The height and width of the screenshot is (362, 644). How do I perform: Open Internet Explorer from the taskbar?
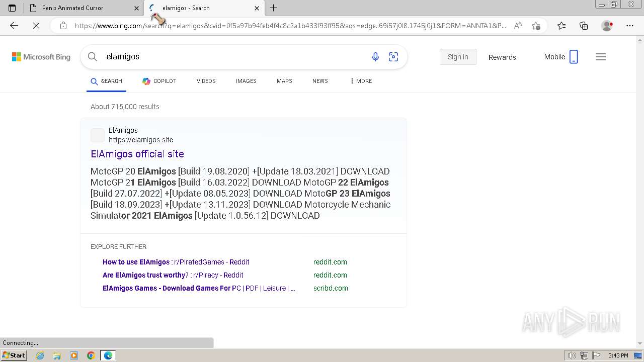point(40,355)
